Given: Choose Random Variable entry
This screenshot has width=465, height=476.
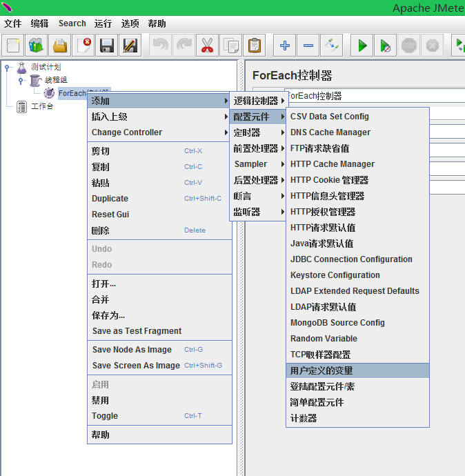Looking at the screenshot, I should pyautogui.click(x=357, y=339).
